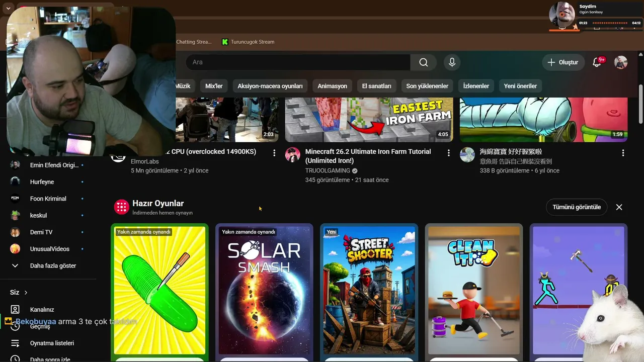Open the account profile avatar menu
The height and width of the screenshot is (362, 644).
tap(621, 62)
